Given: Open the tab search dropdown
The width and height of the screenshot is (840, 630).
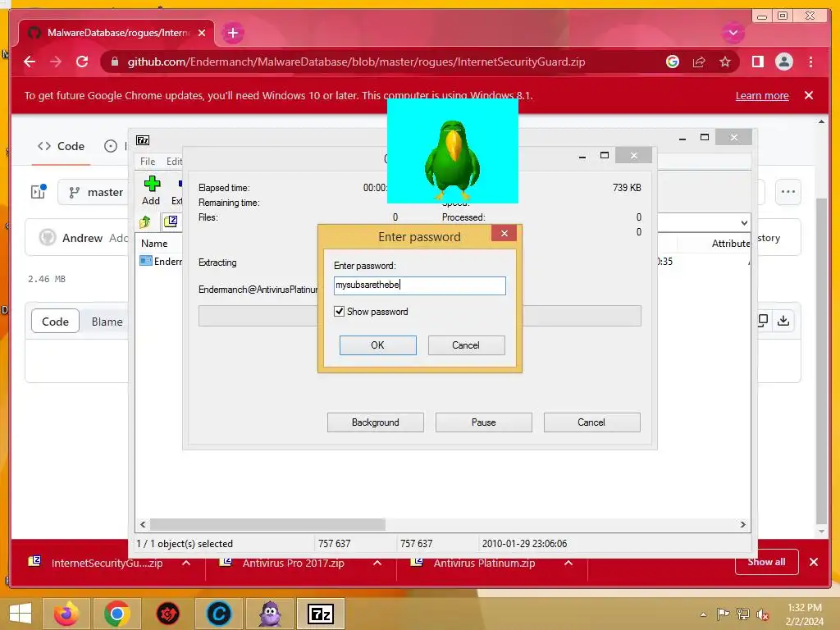Looking at the screenshot, I should [x=733, y=33].
